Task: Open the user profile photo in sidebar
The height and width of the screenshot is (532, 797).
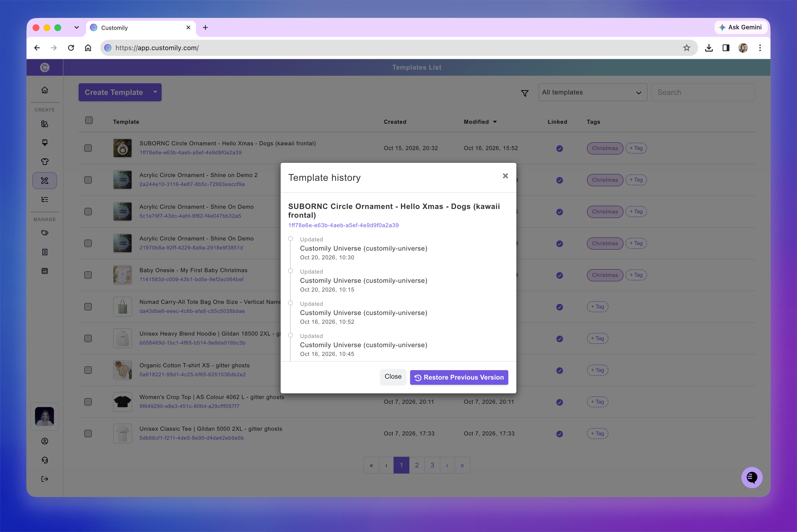Action: coord(44,417)
